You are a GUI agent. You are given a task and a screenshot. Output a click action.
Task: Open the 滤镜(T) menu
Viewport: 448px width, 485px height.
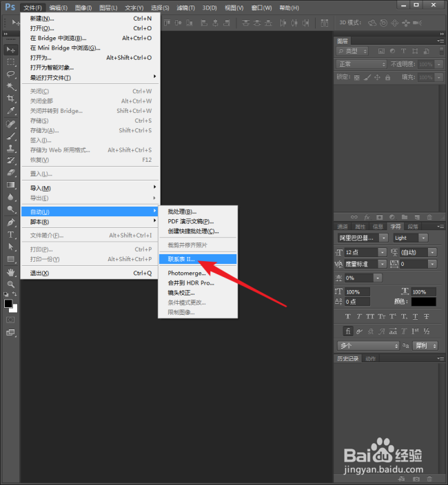click(185, 8)
